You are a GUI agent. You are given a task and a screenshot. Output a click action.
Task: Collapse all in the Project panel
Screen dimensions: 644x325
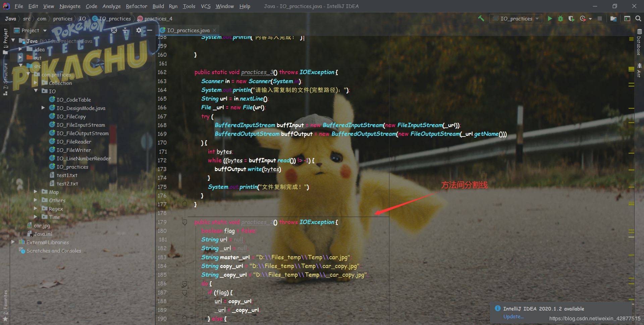[125, 31]
